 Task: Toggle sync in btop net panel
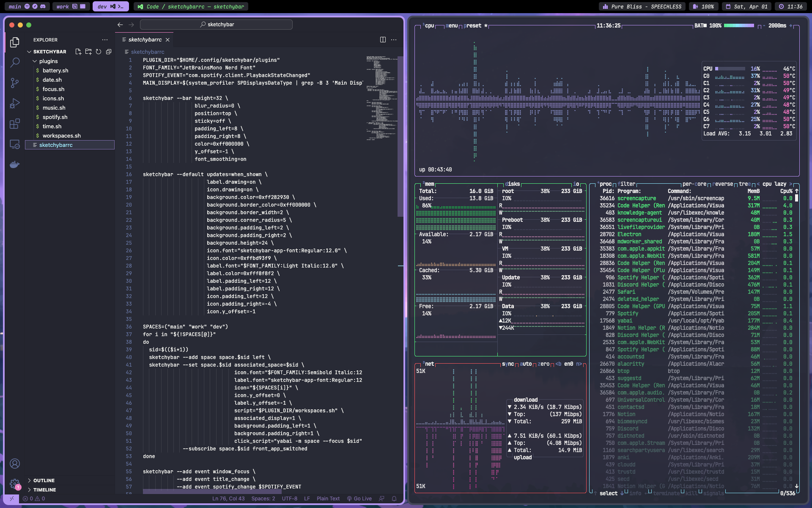(x=507, y=364)
